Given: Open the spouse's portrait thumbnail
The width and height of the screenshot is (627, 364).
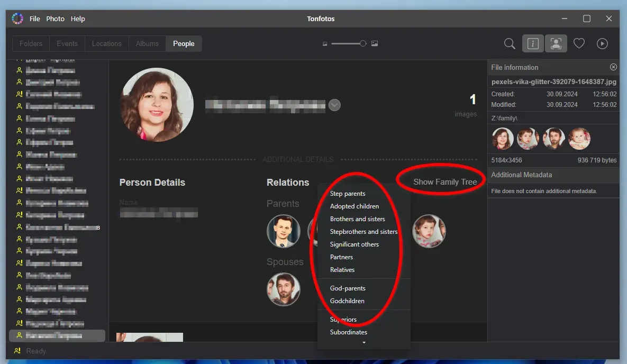Looking at the screenshot, I should (284, 289).
